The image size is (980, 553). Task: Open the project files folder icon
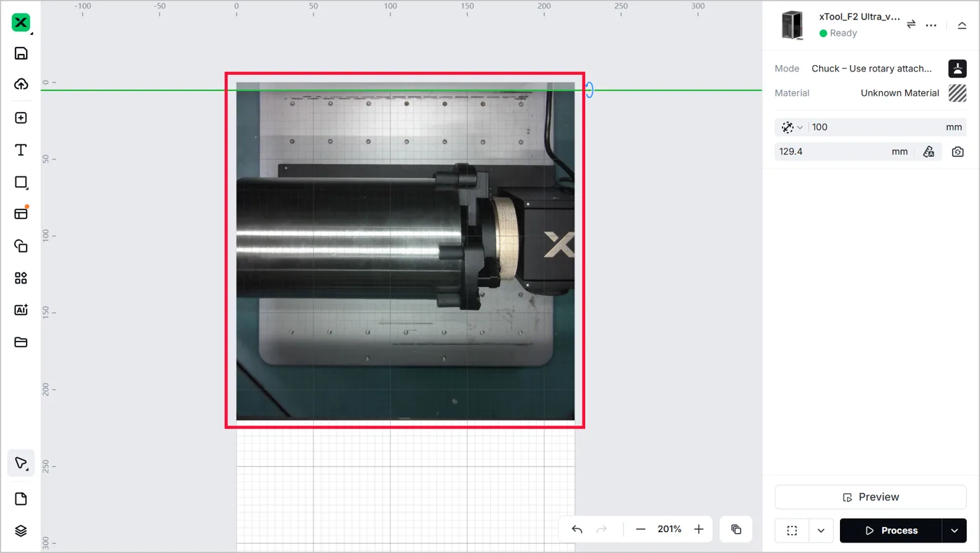click(21, 342)
